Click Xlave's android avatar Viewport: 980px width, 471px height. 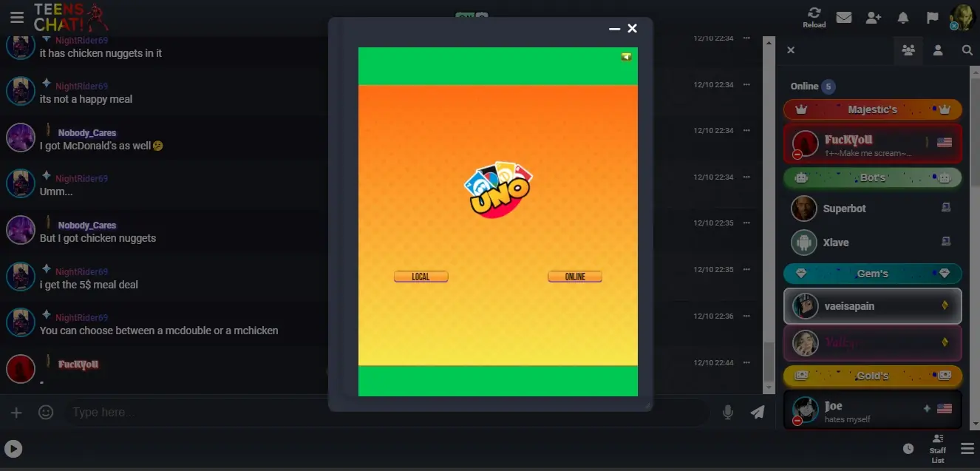(804, 243)
